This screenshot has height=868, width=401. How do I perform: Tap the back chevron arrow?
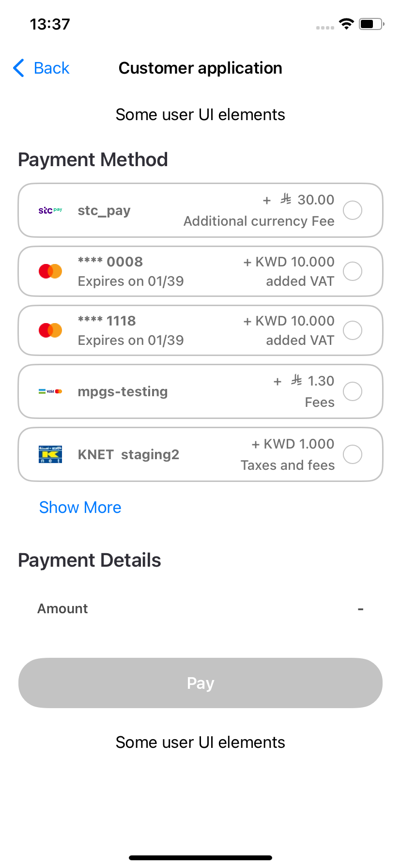[x=19, y=68]
